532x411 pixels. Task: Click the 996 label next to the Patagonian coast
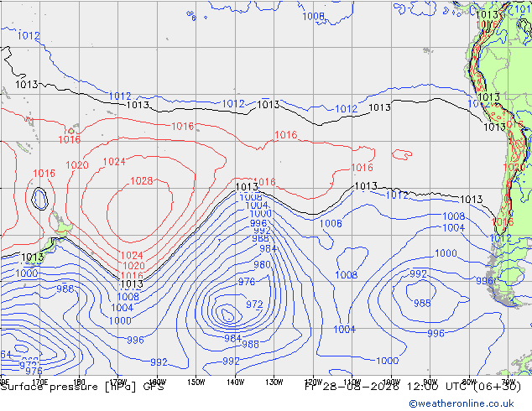[484, 281]
